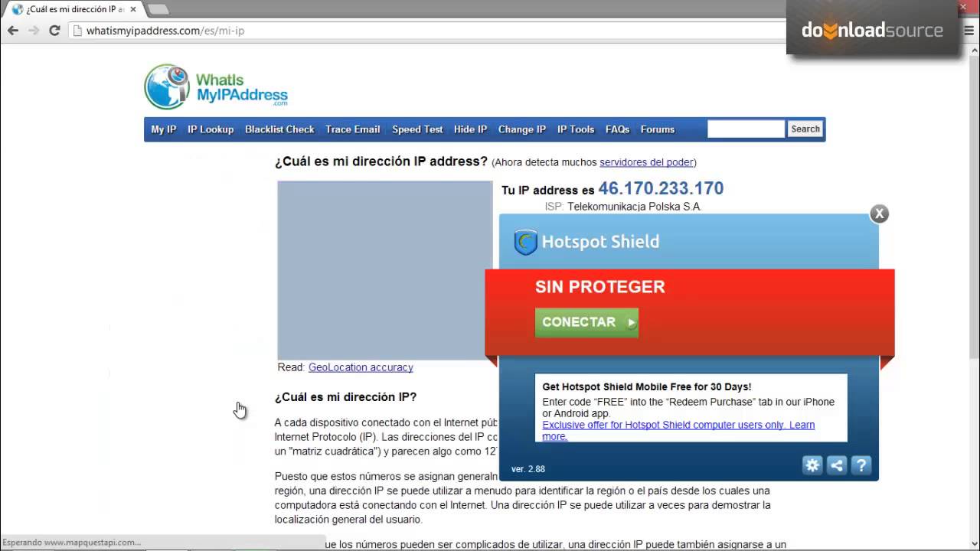
Task: Close the Hotspot Shield popup
Action: tap(879, 214)
